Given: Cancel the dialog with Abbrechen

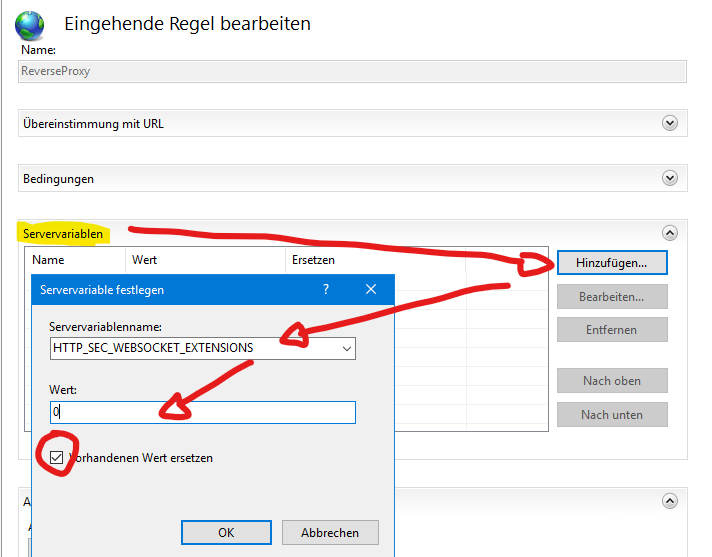Looking at the screenshot, I should pos(330,532).
